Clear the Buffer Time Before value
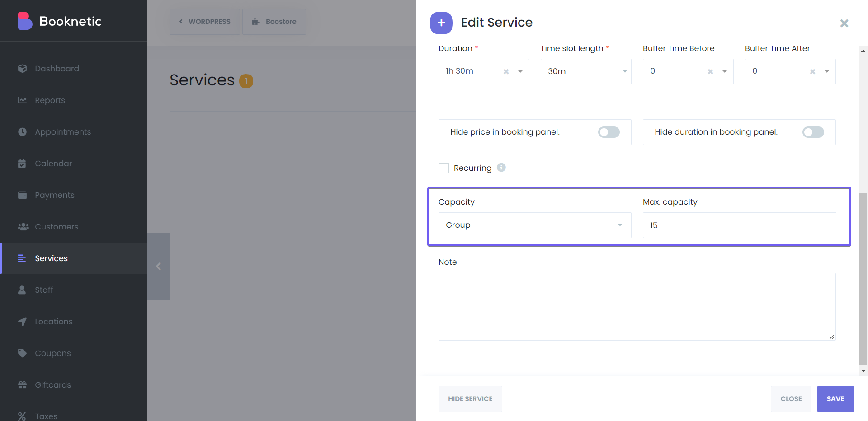 tap(711, 71)
